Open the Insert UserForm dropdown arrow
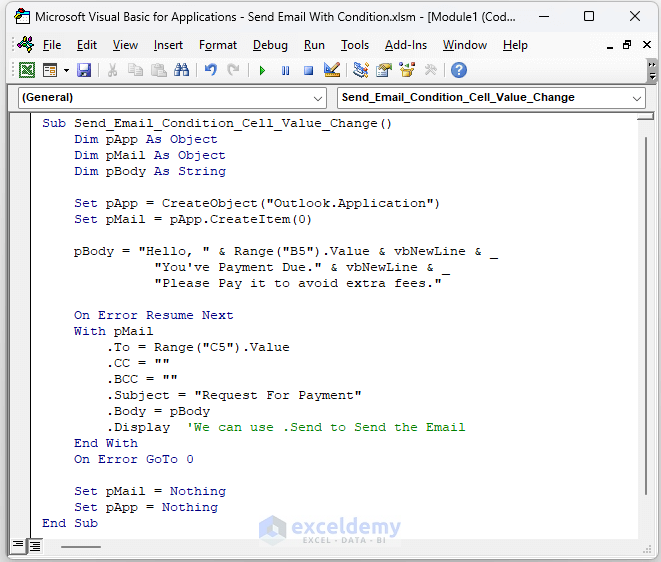661x562 pixels. coord(66,70)
